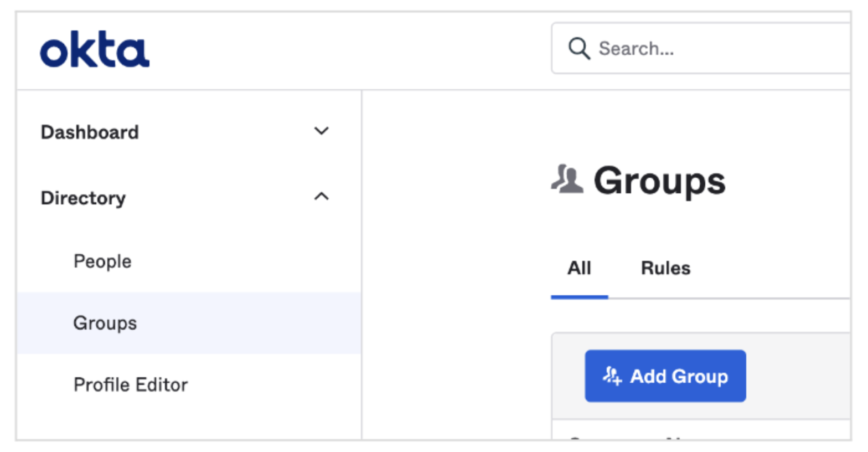Click the magnifying glass search icon
The width and height of the screenshot is (868, 452).
579,49
